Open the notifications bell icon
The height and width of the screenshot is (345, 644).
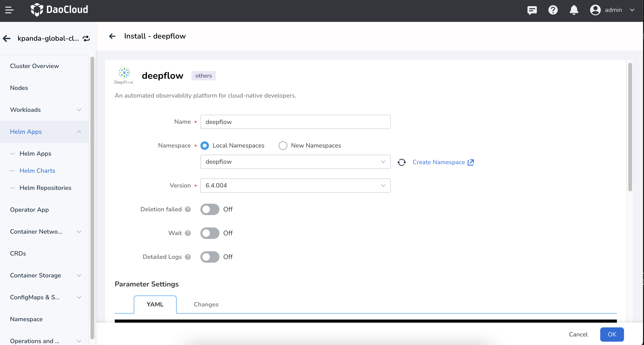pos(574,10)
